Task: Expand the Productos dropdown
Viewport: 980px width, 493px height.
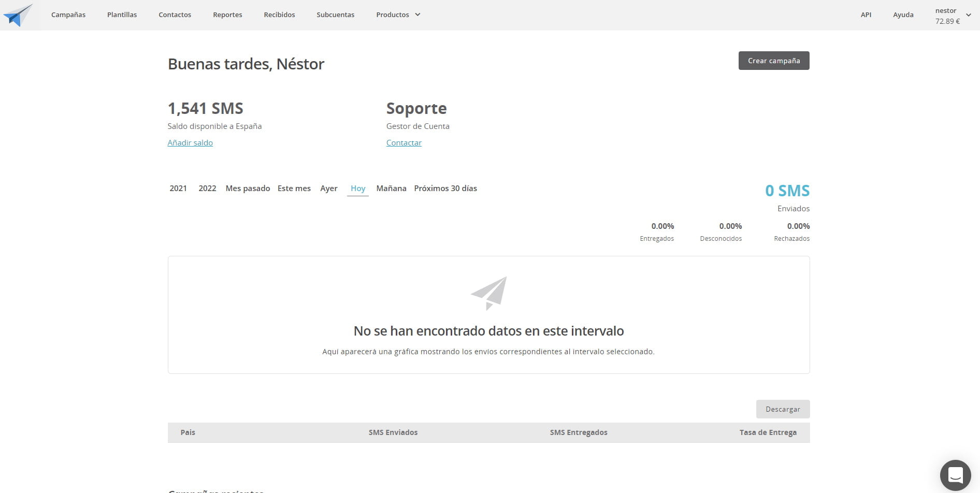Action: pyautogui.click(x=398, y=15)
